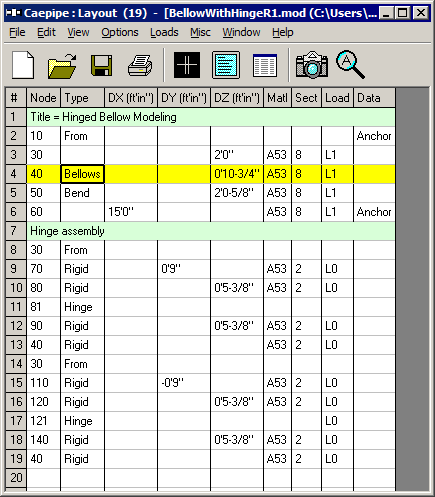The width and height of the screenshot is (435, 497).
Task: Click the empty Node cell in row 20
Action: pyautogui.click(x=44, y=478)
